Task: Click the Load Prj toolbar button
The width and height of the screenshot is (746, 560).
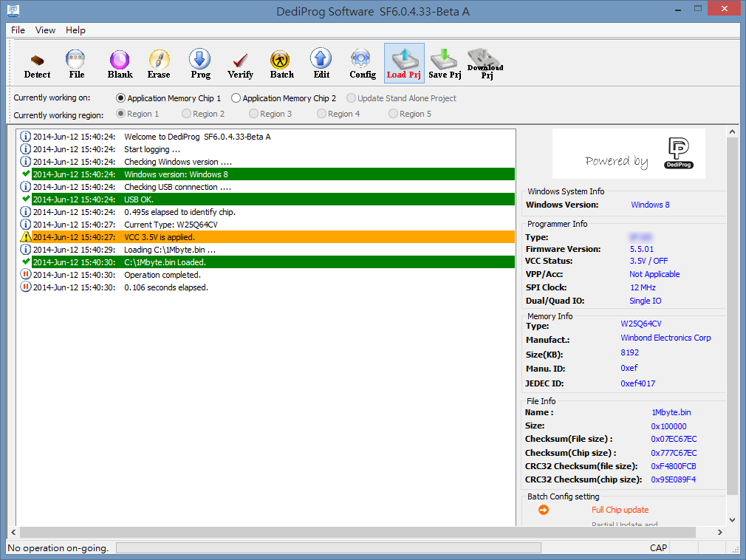Action: (x=403, y=64)
